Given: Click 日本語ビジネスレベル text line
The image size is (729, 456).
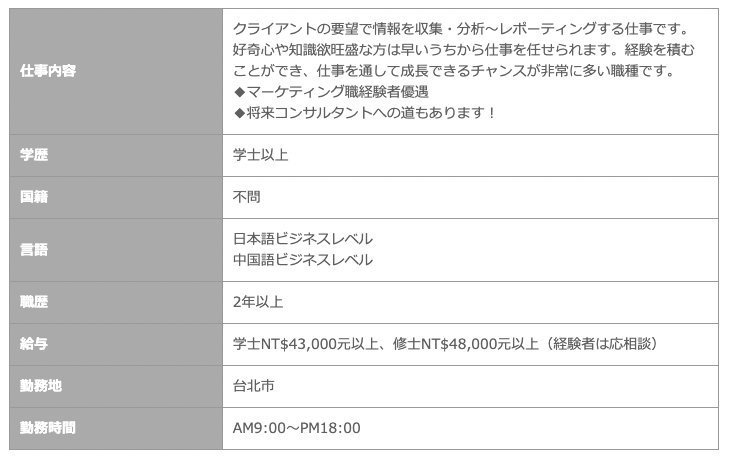Looking at the screenshot, I should pos(303,239).
